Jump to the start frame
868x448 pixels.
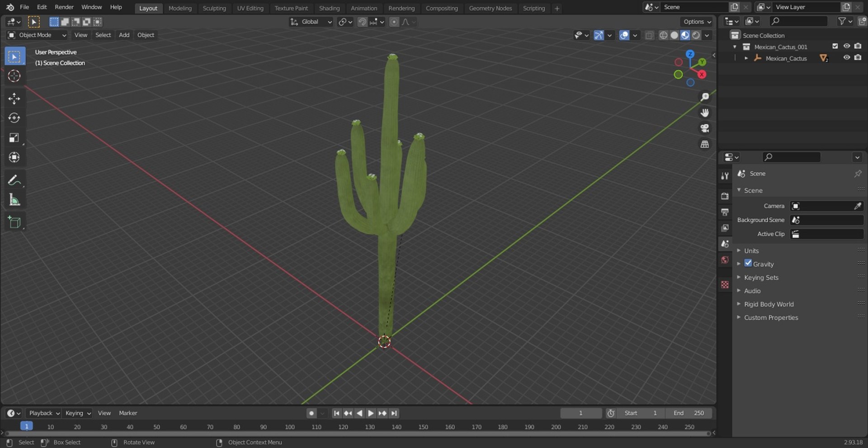(x=336, y=413)
